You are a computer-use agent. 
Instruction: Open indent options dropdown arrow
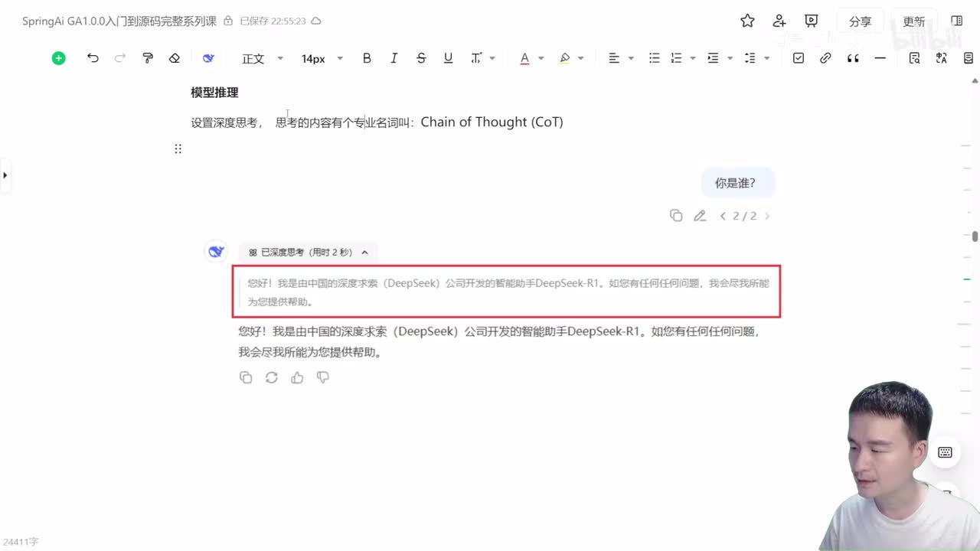point(730,58)
